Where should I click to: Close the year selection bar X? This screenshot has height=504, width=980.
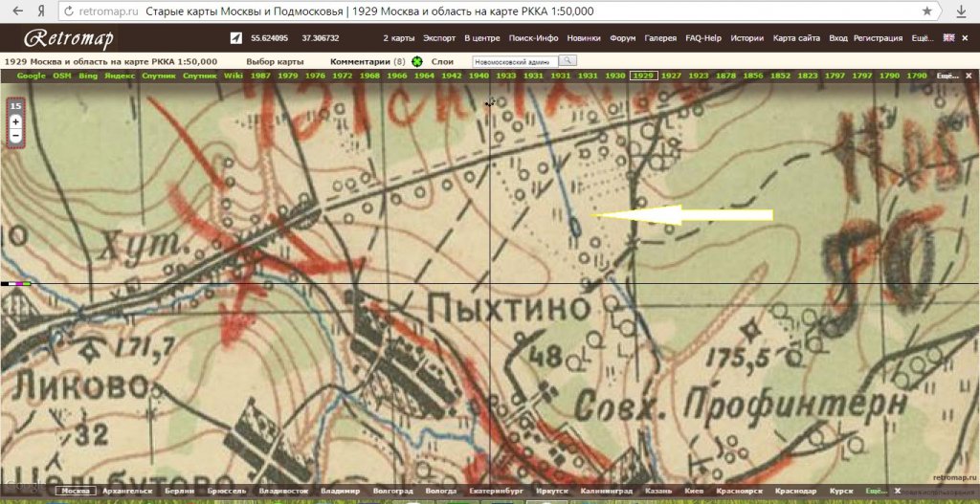tap(969, 76)
